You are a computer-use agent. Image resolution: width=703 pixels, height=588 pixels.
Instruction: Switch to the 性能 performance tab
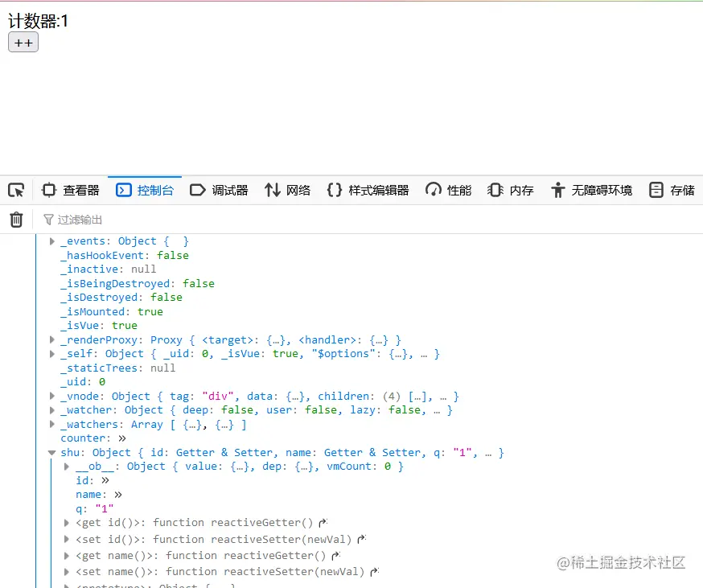(x=448, y=191)
